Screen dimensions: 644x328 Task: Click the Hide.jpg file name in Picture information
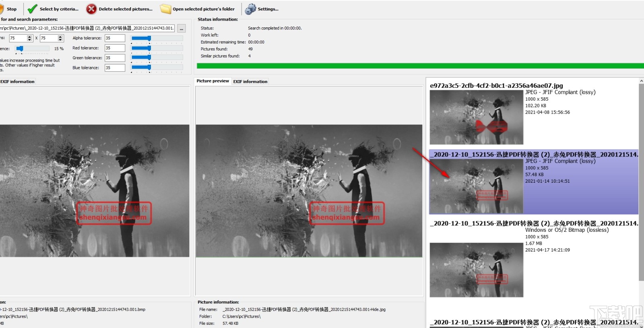point(304,309)
